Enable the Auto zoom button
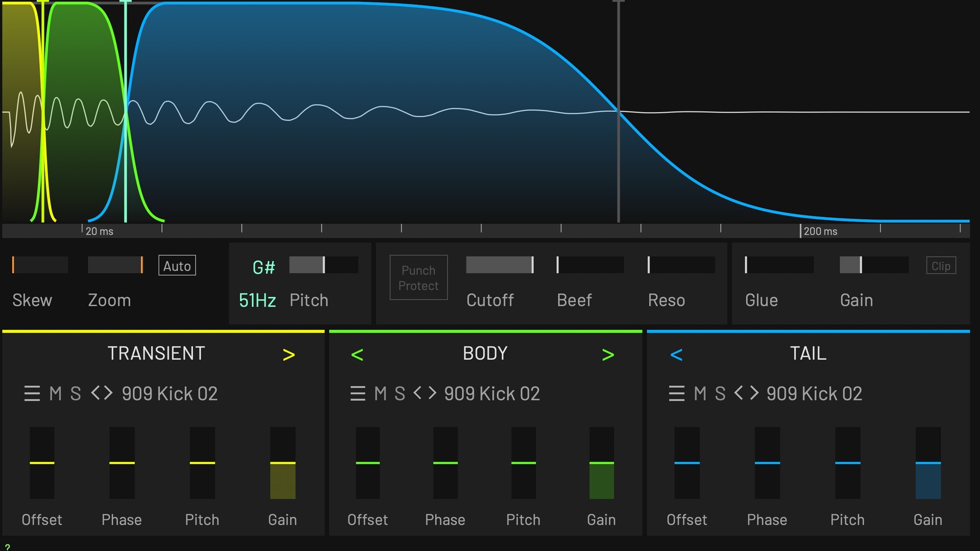The width and height of the screenshot is (980, 551). (x=177, y=266)
